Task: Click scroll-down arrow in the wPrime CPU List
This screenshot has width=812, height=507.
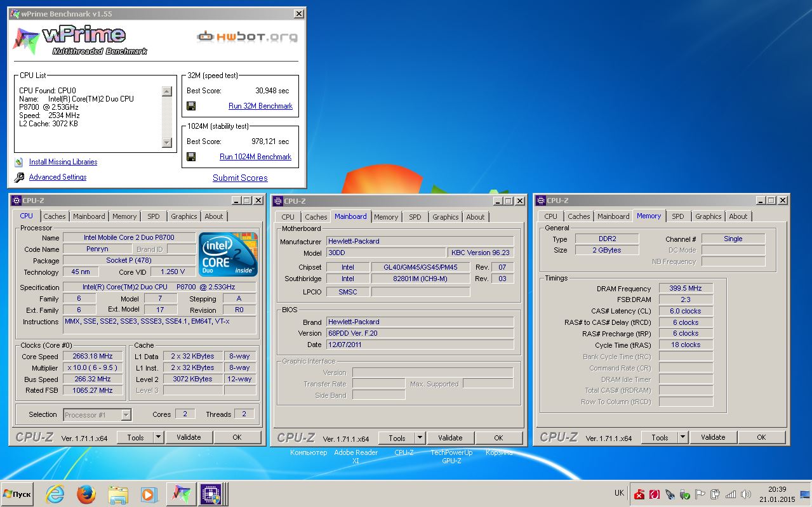Action: click(166, 143)
